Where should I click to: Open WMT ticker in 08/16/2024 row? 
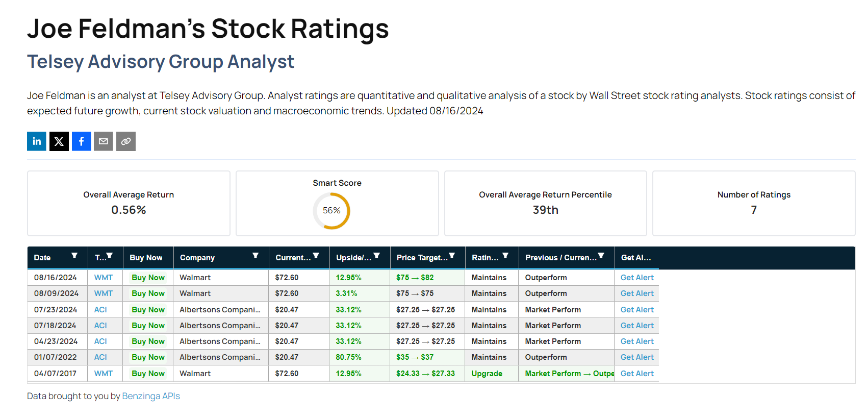tap(104, 278)
